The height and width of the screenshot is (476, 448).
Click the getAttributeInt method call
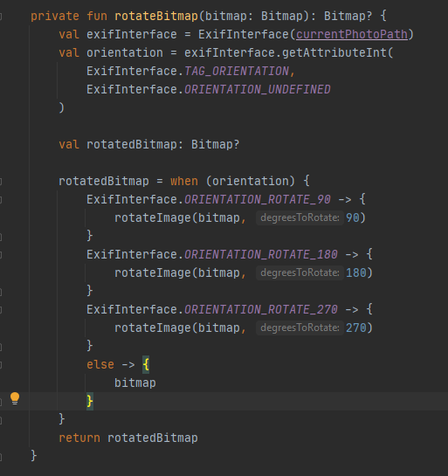point(334,52)
